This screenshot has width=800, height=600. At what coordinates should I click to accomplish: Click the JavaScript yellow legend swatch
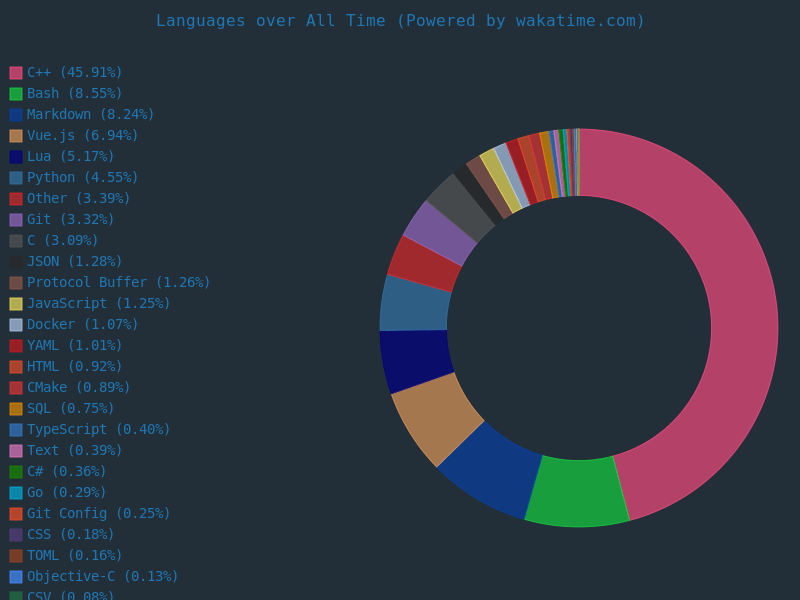pos(16,304)
